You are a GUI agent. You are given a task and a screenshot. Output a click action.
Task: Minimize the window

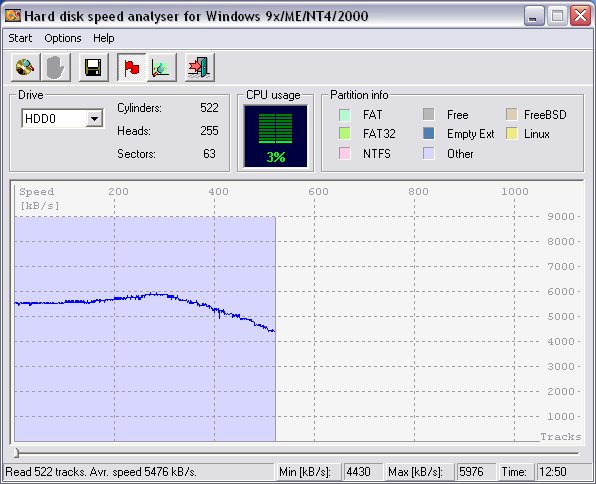pyautogui.click(x=534, y=16)
